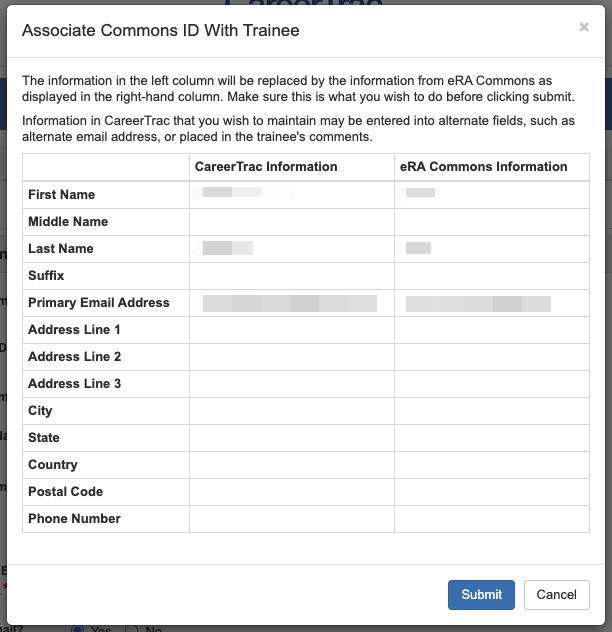Click the Middle Name row label

(68, 222)
